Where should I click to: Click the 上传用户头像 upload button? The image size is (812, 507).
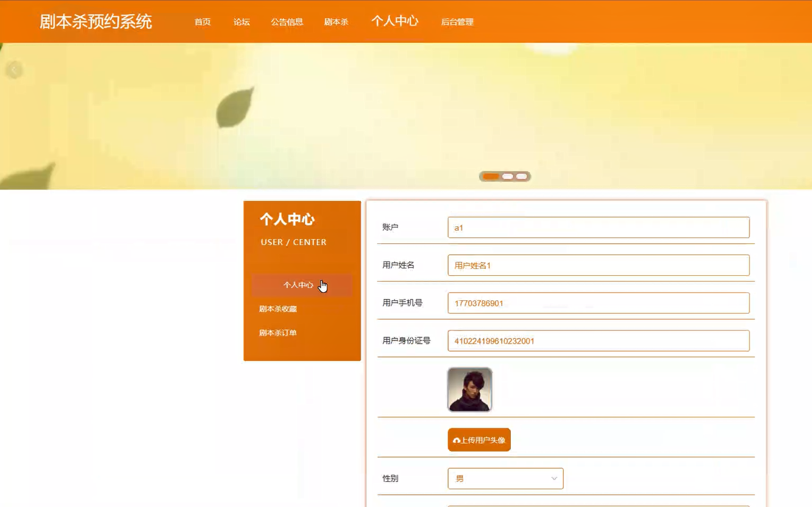pos(479,440)
